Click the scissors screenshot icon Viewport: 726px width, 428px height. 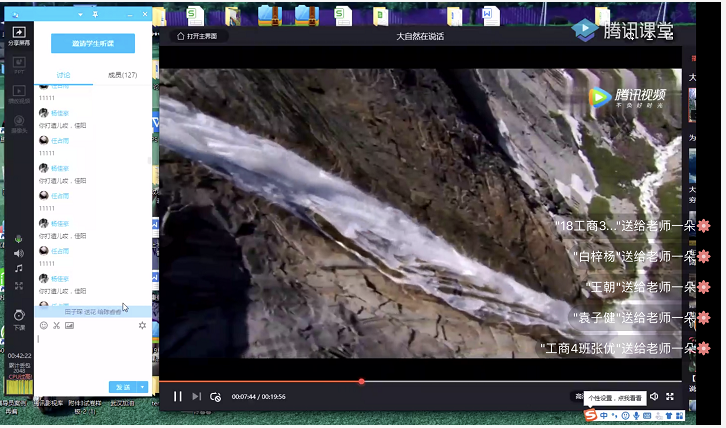pos(56,325)
